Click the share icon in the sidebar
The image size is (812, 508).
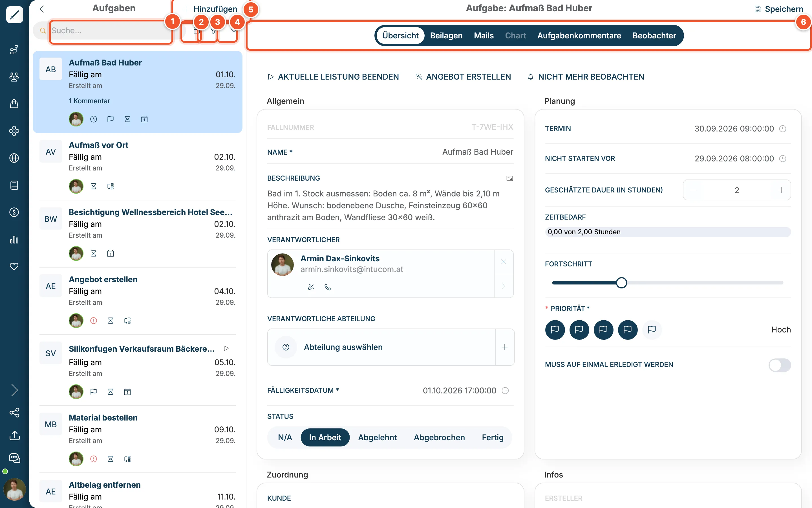[x=14, y=413]
